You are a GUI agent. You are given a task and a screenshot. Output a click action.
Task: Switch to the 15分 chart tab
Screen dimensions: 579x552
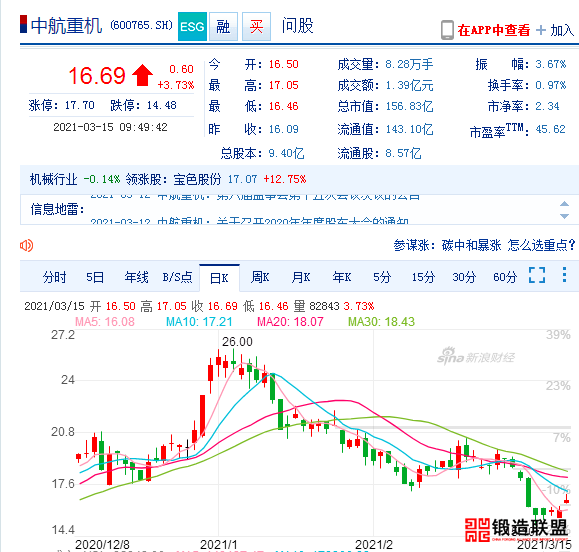click(423, 277)
